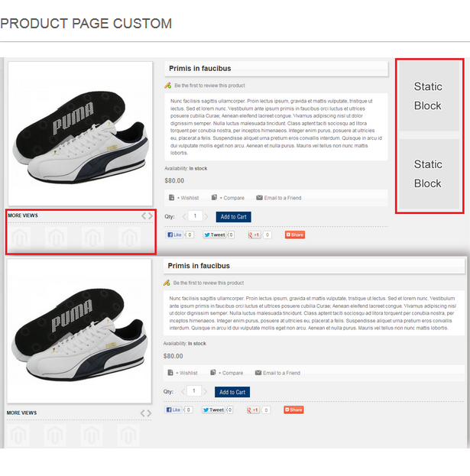Open the review link on top product
The image size is (470, 476).
click(x=209, y=86)
